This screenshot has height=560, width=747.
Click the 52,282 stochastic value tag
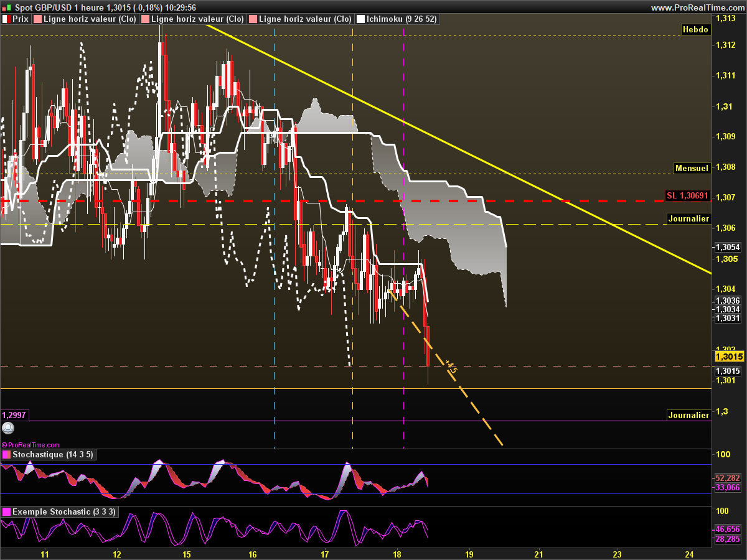tap(728, 478)
